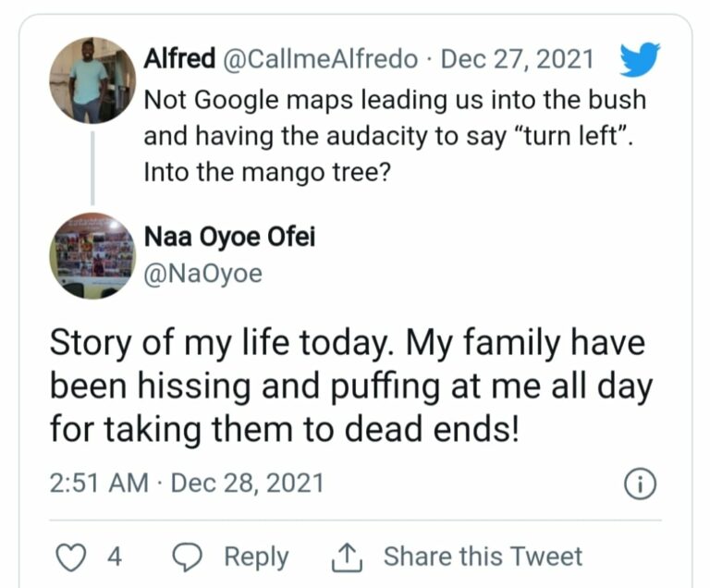
Task: Open the tweet info circle icon
Action: pos(640,484)
